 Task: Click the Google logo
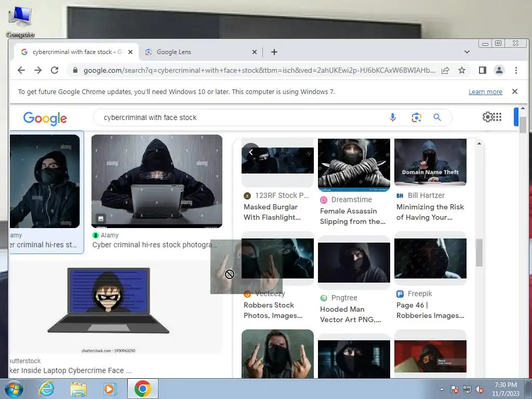[45, 118]
